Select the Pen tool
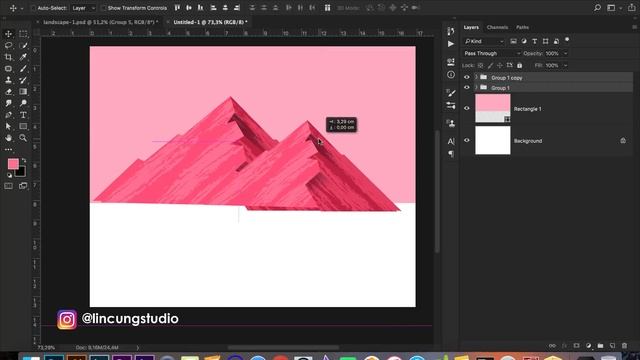640x360 pixels. [x=9, y=115]
